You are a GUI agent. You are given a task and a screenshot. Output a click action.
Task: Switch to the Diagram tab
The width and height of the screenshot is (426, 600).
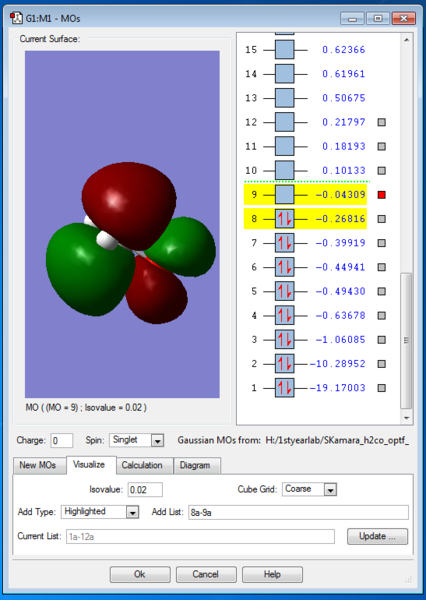pyautogui.click(x=195, y=465)
